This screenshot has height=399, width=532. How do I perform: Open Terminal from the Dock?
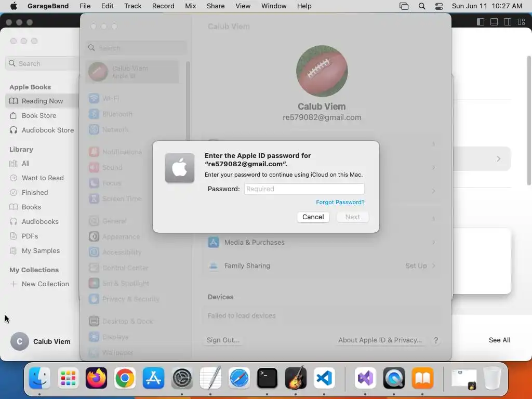pyautogui.click(x=268, y=378)
